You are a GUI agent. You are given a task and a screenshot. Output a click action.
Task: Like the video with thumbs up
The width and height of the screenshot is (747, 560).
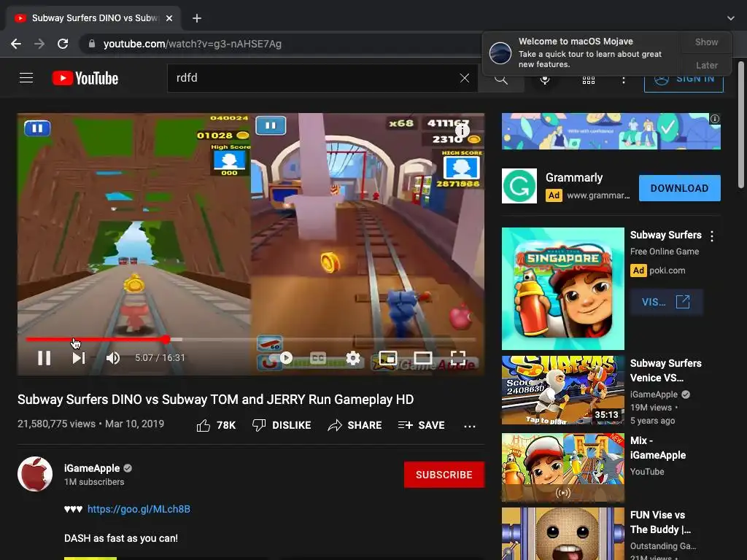216,425
